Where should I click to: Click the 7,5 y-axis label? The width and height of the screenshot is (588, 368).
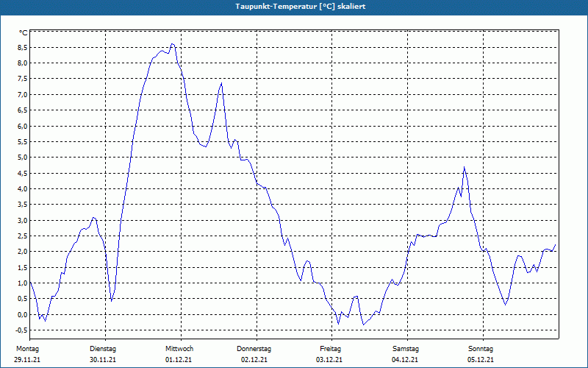[22, 79]
